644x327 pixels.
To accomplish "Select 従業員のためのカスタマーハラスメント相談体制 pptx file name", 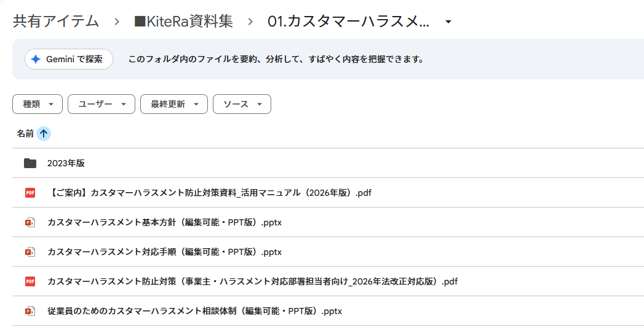I will (x=194, y=311).
